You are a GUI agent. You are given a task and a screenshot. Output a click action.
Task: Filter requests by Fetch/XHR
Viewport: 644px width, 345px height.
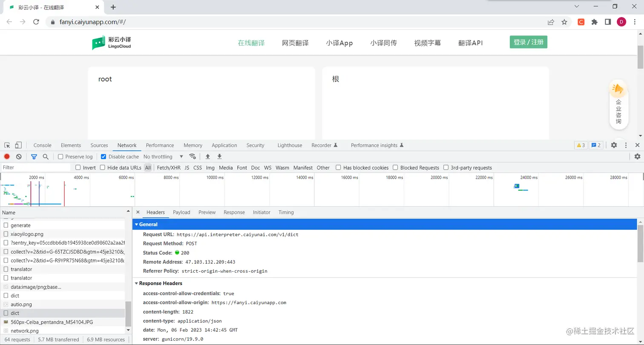(169, 168)
